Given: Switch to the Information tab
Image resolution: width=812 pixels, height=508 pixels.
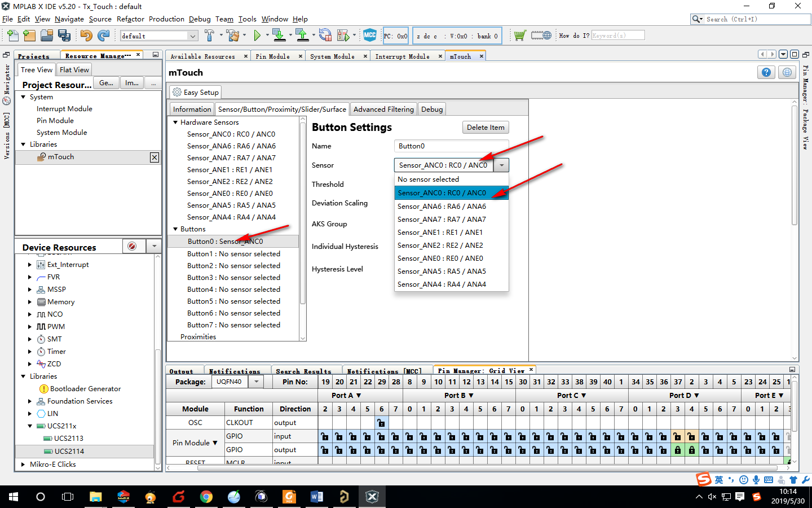Looking at the screenshot, I should 192,109.
